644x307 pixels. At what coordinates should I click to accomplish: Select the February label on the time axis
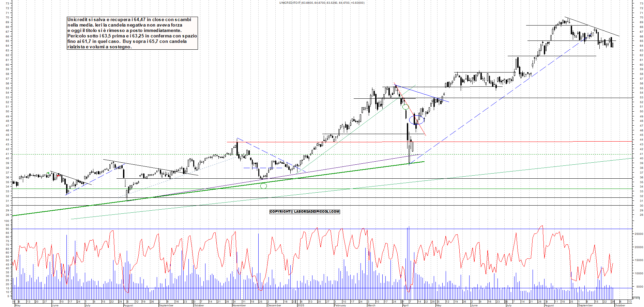click(x=340, y=305)
